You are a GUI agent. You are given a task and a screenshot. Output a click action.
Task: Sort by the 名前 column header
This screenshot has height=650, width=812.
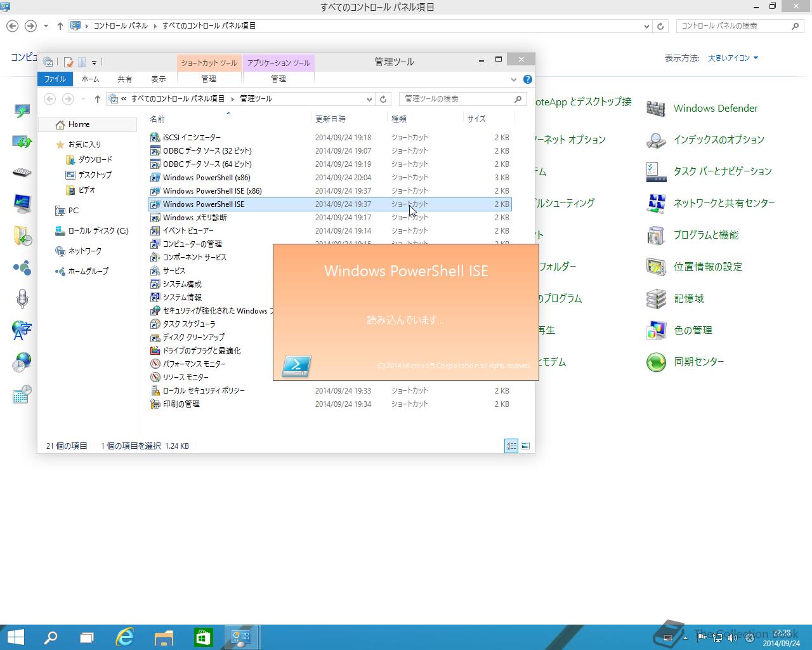[228, 119]
